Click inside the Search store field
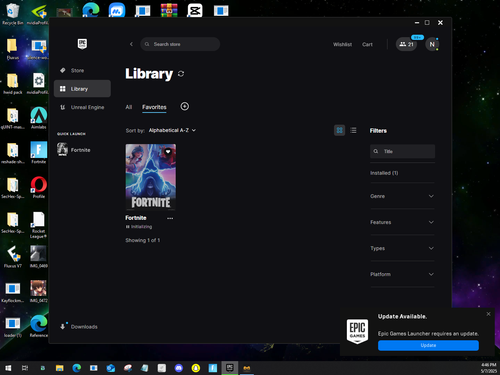This screenshot has height=375, width=500. pyautogui.click(x=180, y=44)
